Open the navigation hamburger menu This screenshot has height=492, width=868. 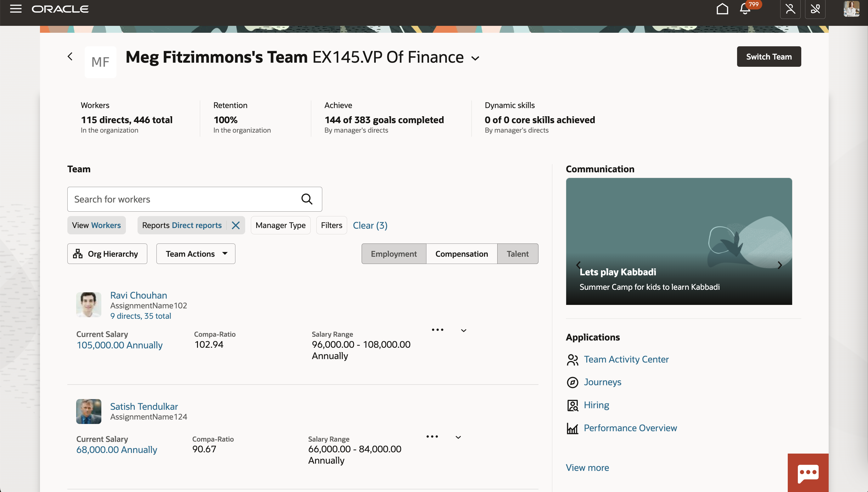[x=15, y=9]
